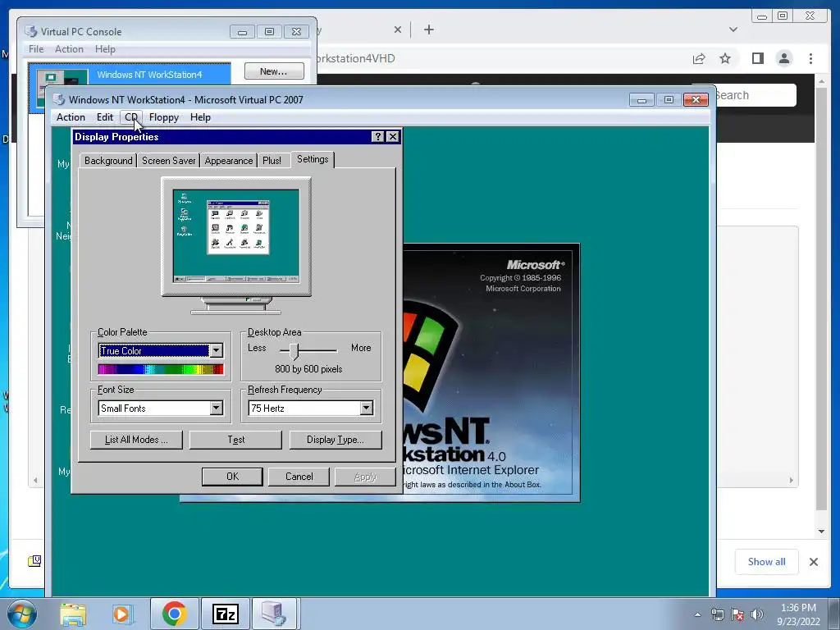Click Virtual PC taskbar icon
The image size is (840, 630).
click(276, 614)
